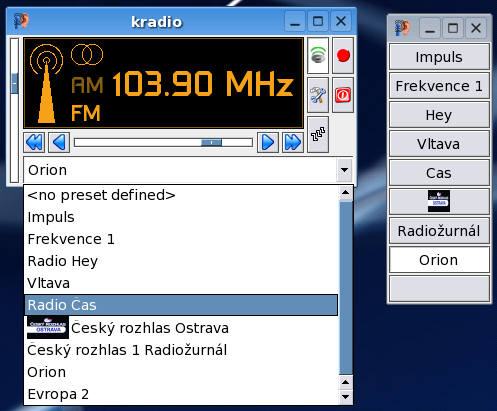Click the dropdown list scroll up arrow
This screenshot has height=411, width=497.
345,193
